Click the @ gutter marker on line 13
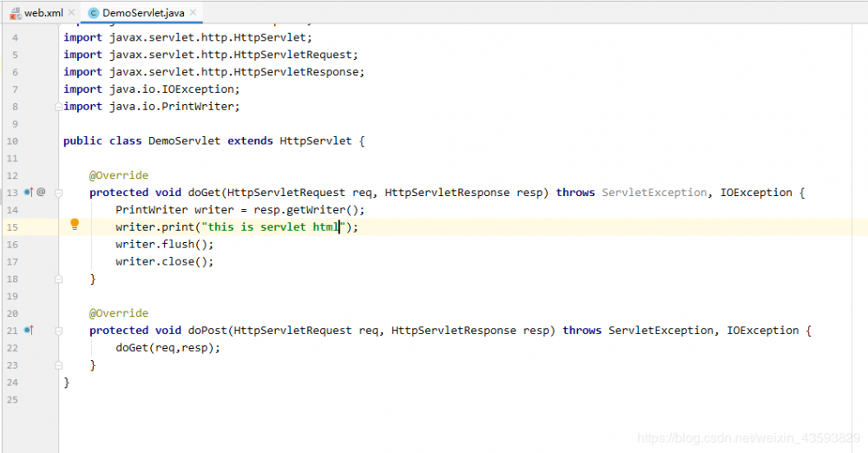Screen dimensions: 868x453 click(x=41, y=192)
